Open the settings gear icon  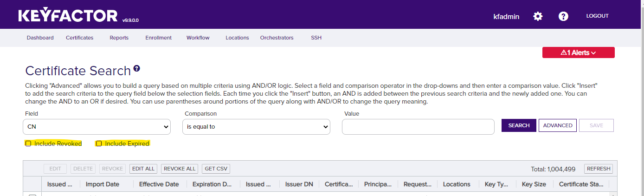(x=538, y=16)
